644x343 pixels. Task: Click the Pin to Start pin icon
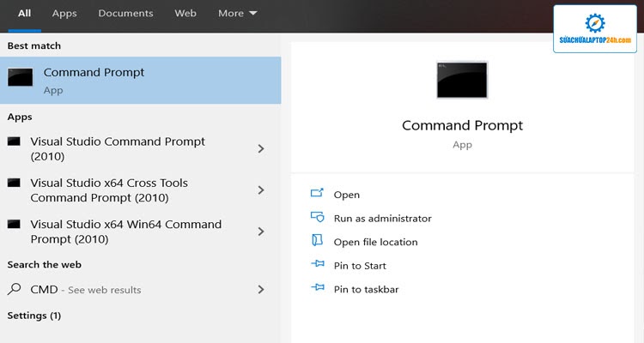(318, 264)
